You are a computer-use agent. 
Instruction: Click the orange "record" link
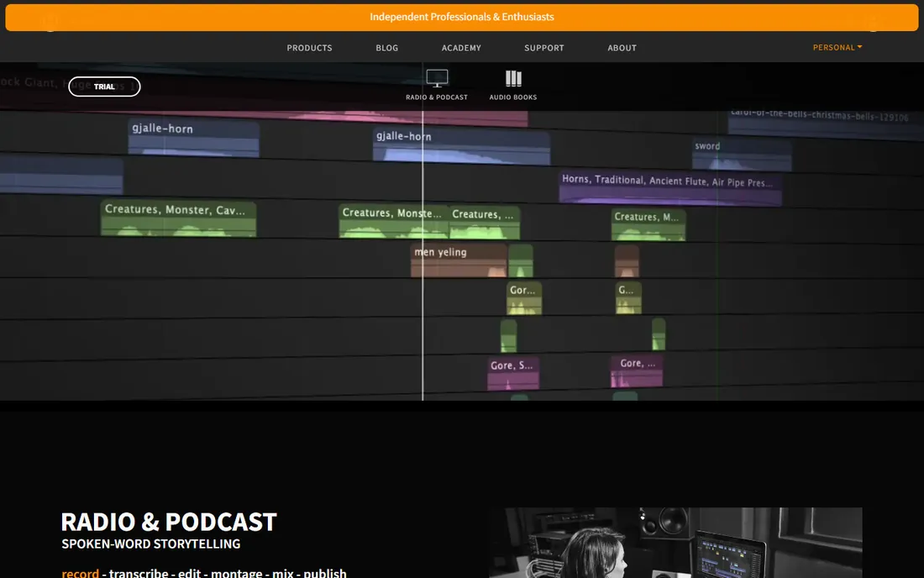[x=80, y=573]
